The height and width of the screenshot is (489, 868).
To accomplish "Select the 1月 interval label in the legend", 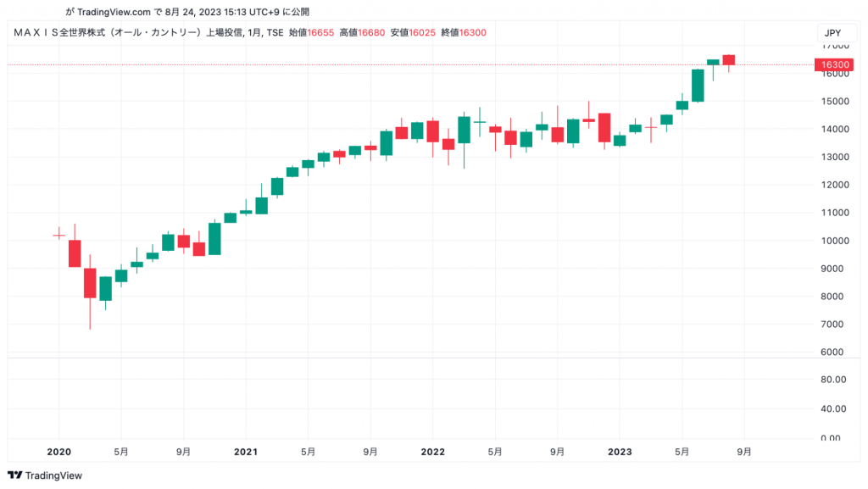I will [254, 33].
